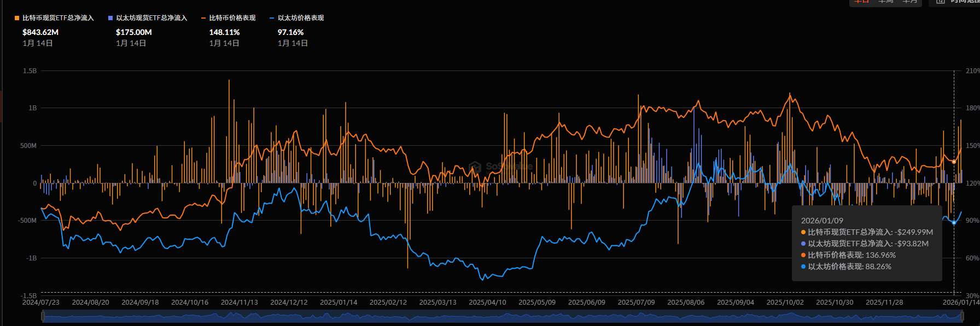Click the 2025/01/14 date label on x-axis
This screenshot has height=326, width=980.
click(339, 302)
